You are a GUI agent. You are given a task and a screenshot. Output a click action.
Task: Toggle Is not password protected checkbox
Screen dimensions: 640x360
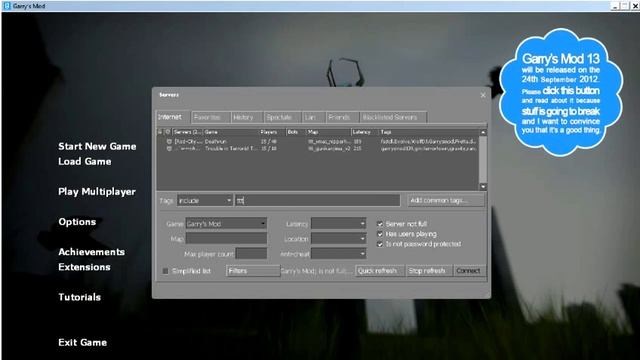coord(380,244)
